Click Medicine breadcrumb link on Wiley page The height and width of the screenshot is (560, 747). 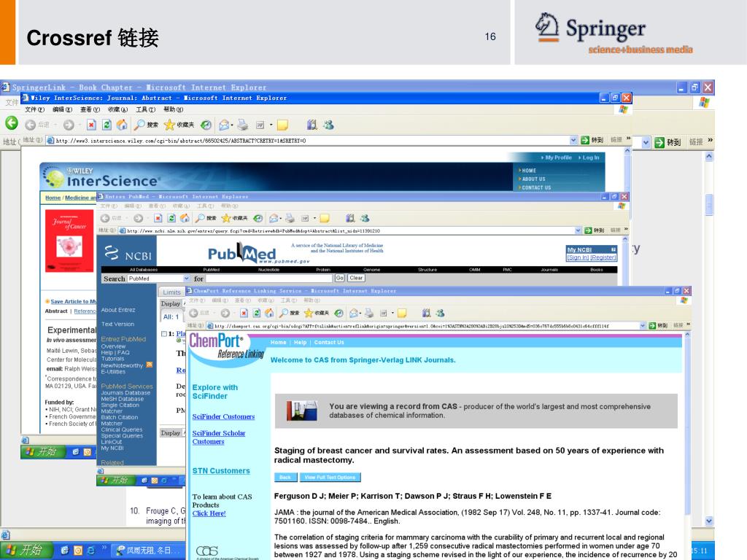pos(80,198)
